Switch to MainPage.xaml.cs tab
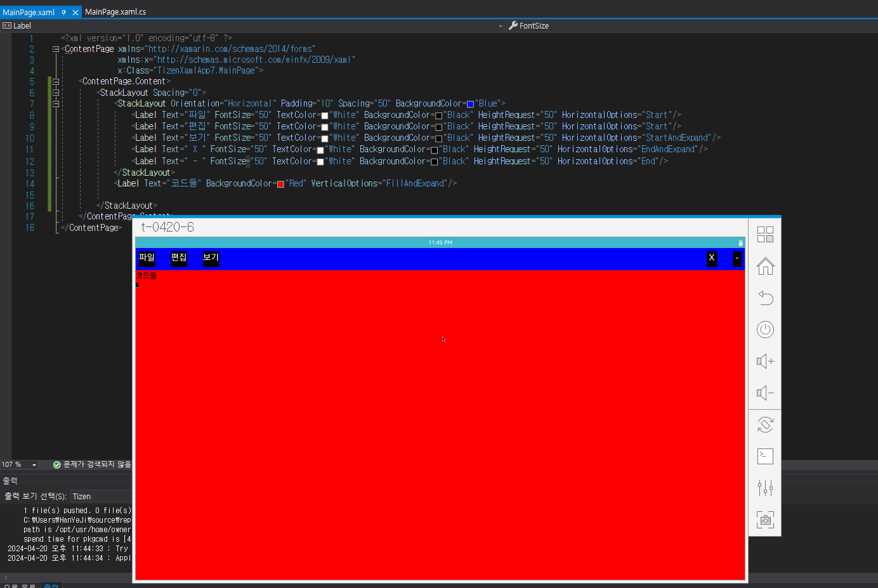The image size is (878, 588). pos(115,12)
